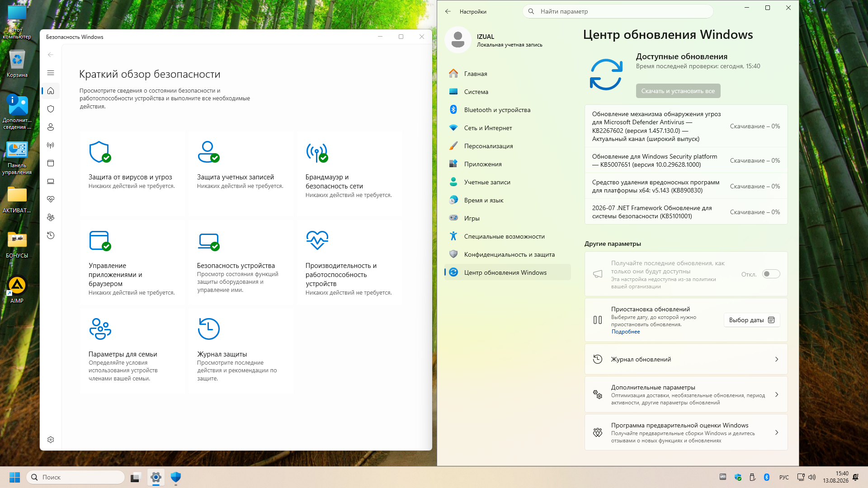Viewport: 868px width, 488px height.
Task: Launch AIMP desktop shortcut
Action: point(17,290)
